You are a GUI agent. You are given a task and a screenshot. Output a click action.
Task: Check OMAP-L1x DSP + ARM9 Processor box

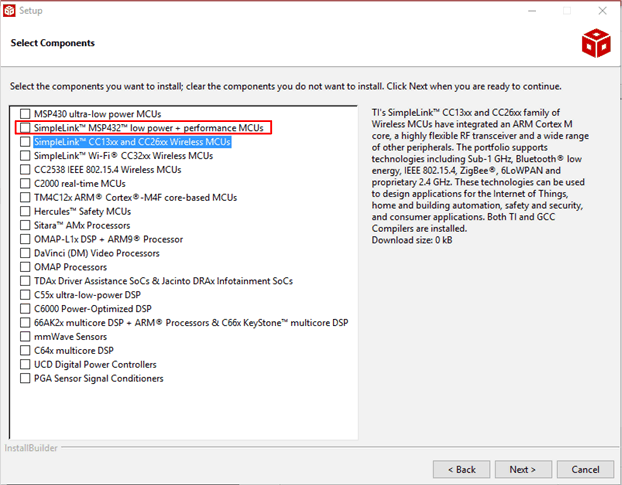[25, 239]
